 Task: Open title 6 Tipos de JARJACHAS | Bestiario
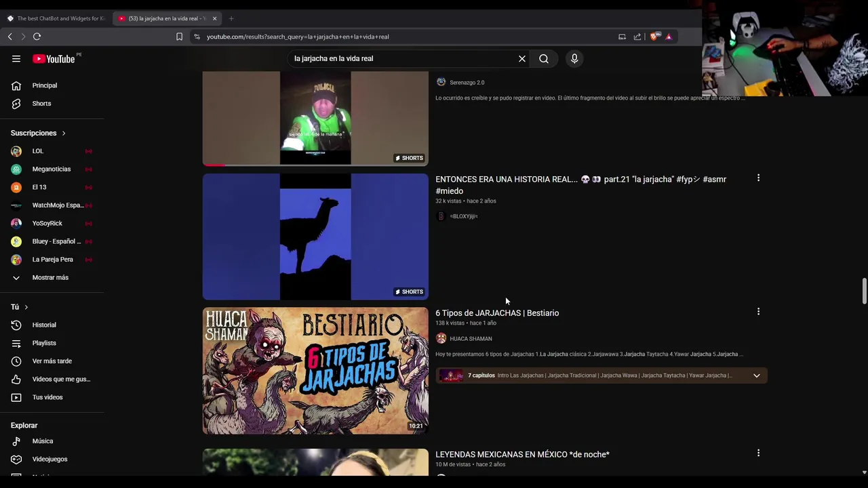(497, 313)
